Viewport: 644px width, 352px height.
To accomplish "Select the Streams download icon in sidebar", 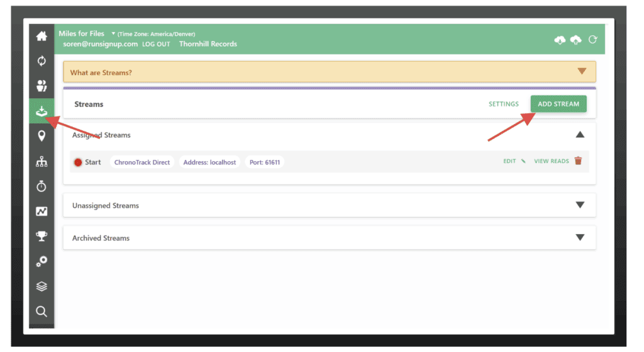I will point(42,111).
